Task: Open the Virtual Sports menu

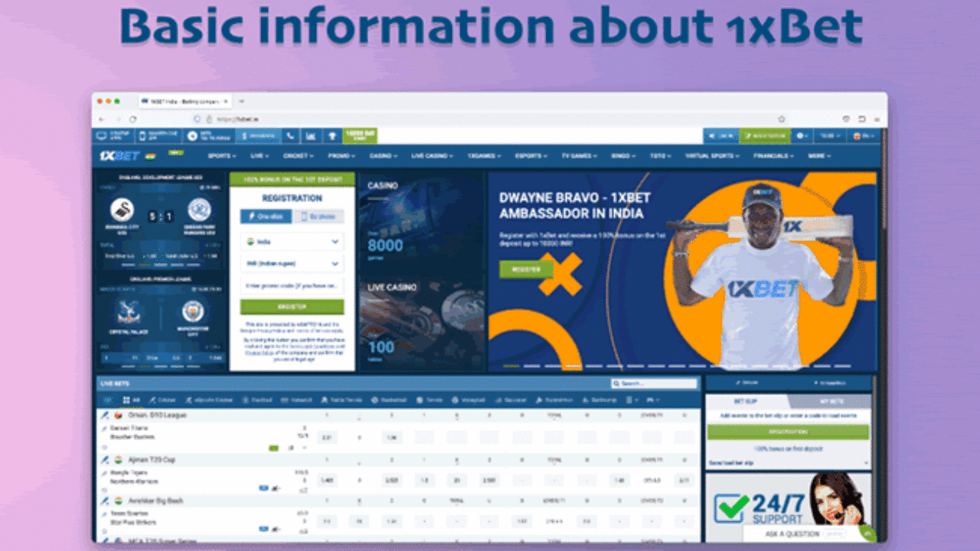Action: pos(713,155)
